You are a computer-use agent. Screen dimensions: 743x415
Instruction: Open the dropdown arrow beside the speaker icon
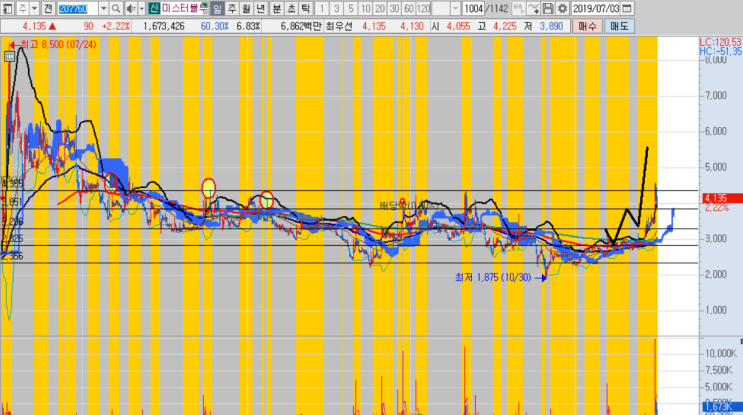[142, 8]
